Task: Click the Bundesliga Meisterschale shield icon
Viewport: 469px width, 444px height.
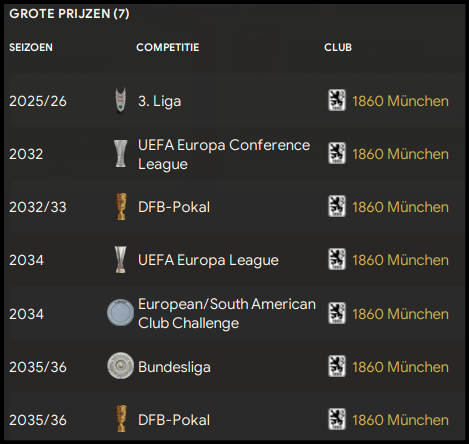Action: point(120,366)
